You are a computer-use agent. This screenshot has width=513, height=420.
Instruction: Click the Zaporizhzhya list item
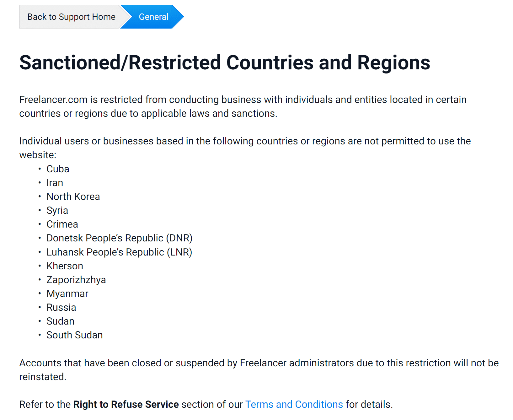(76, 280)
